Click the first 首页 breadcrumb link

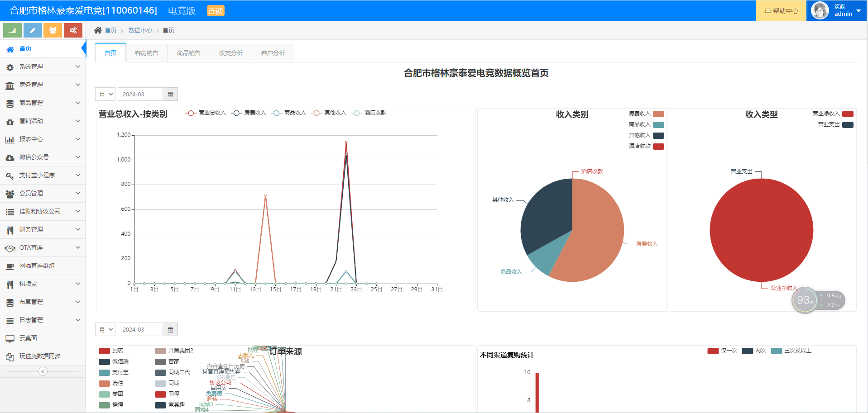[x=111, y=30]
